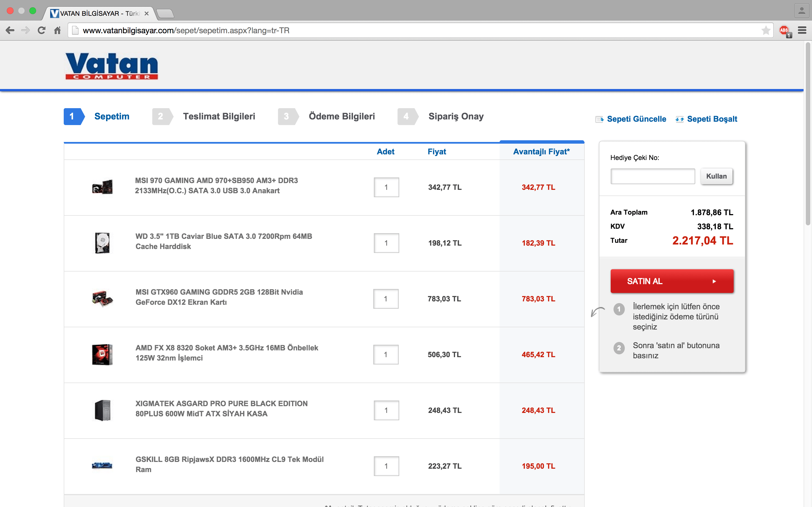Viewport: 812px width, 507px height.
Task: Click quantity box for MSI GTX960 card
Action: [385, 299]
